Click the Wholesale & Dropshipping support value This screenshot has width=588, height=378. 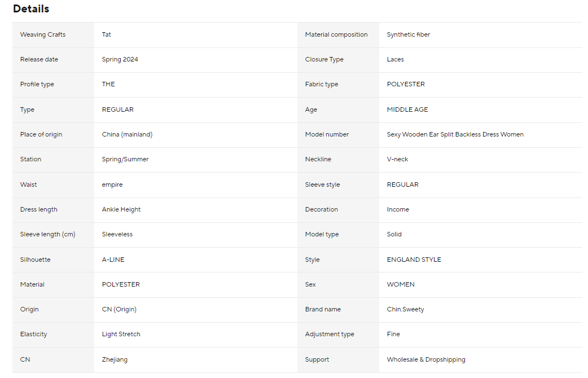tap(426, 360)
